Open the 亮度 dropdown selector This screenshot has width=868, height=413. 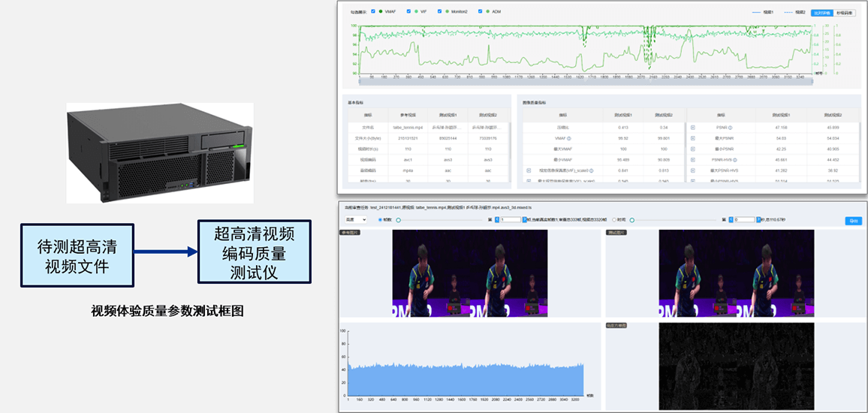pyautogui.click(x=354, y=220)
